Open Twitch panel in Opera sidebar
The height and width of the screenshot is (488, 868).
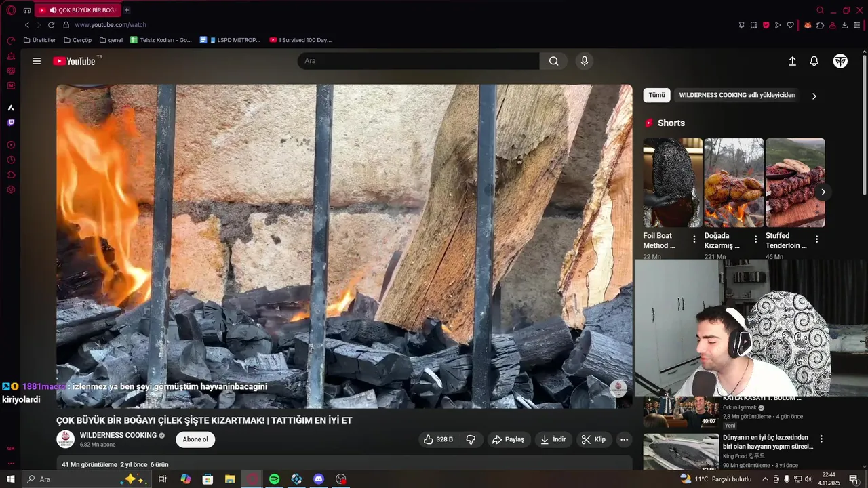point(11,123)
